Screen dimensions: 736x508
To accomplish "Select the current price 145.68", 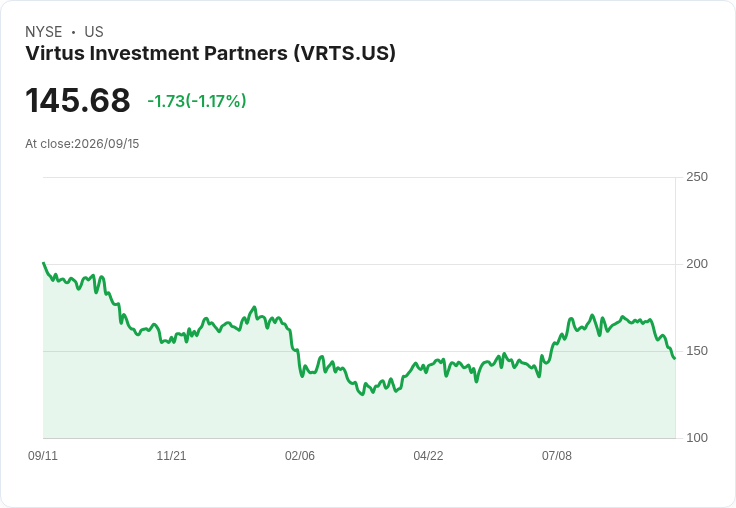I will click(77, 100).
